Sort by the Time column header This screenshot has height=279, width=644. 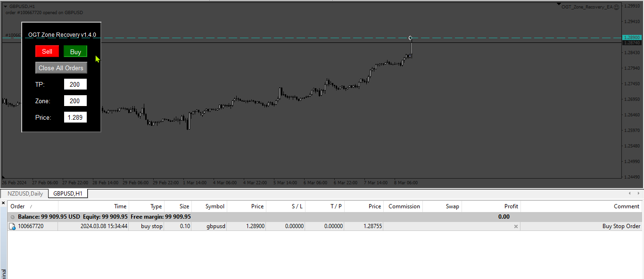[x=93, y=206]
